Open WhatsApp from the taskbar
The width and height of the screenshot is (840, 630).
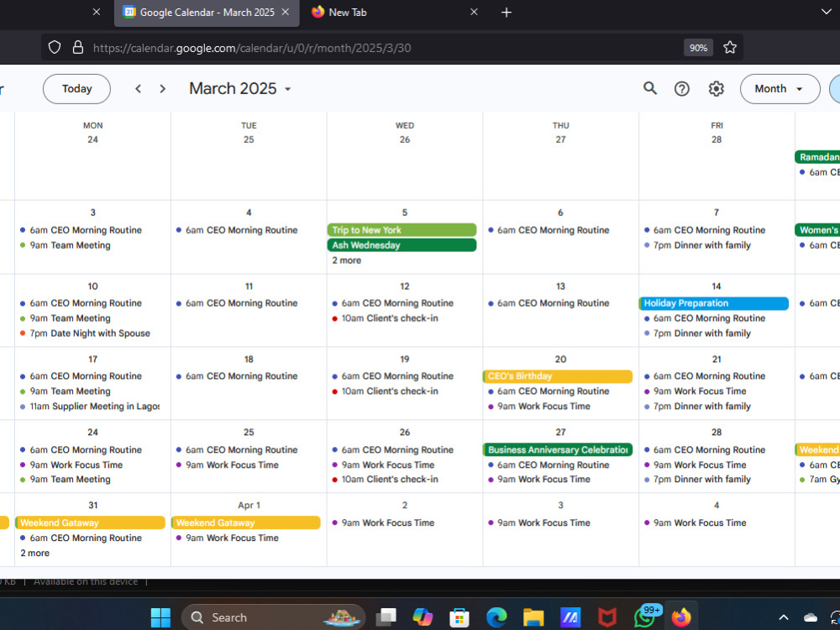[x=646, y=617]
